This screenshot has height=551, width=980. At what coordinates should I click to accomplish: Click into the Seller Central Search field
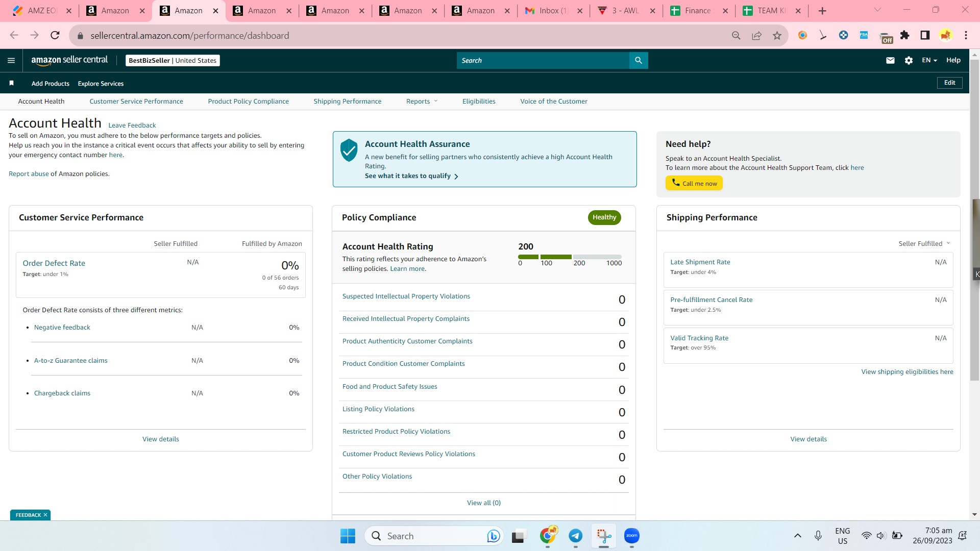point(543,60)
